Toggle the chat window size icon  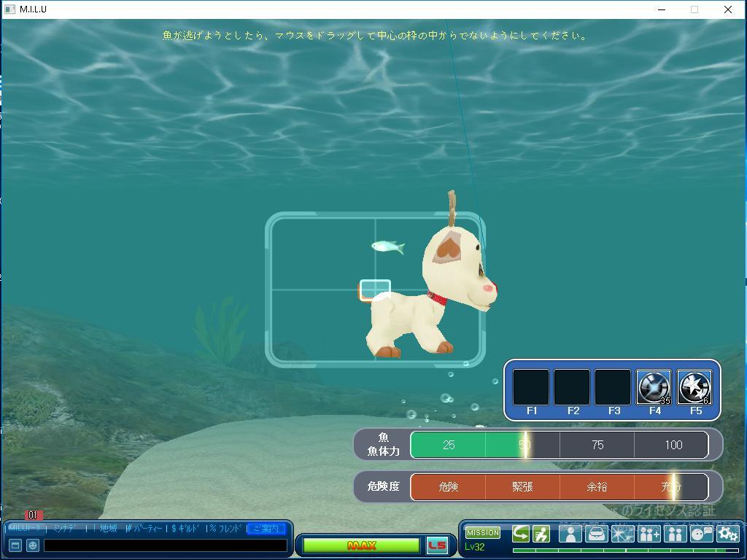coord(15,545)
